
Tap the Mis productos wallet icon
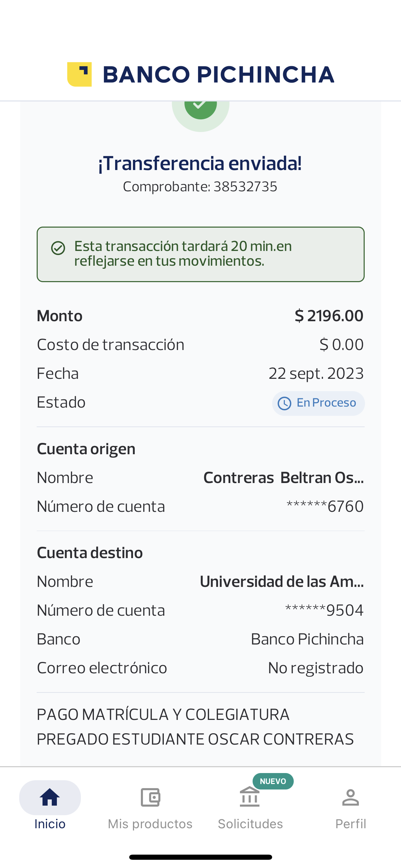(150, 797)
